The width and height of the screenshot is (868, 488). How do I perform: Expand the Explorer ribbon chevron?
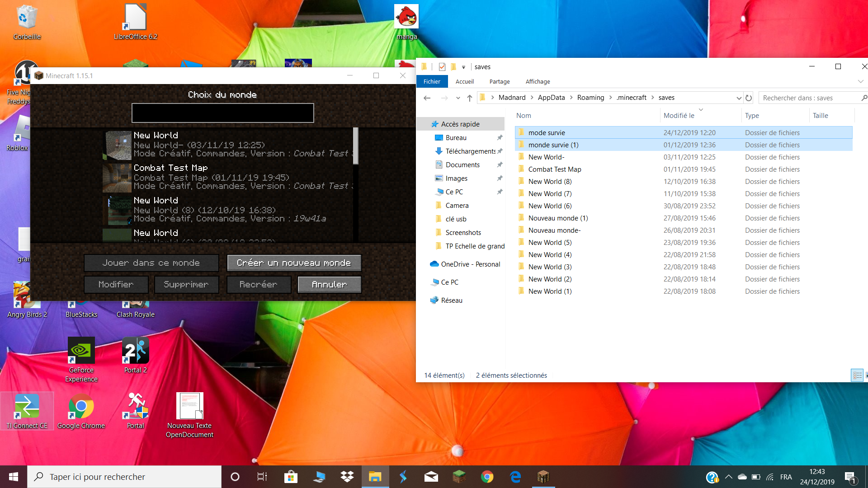860,81
